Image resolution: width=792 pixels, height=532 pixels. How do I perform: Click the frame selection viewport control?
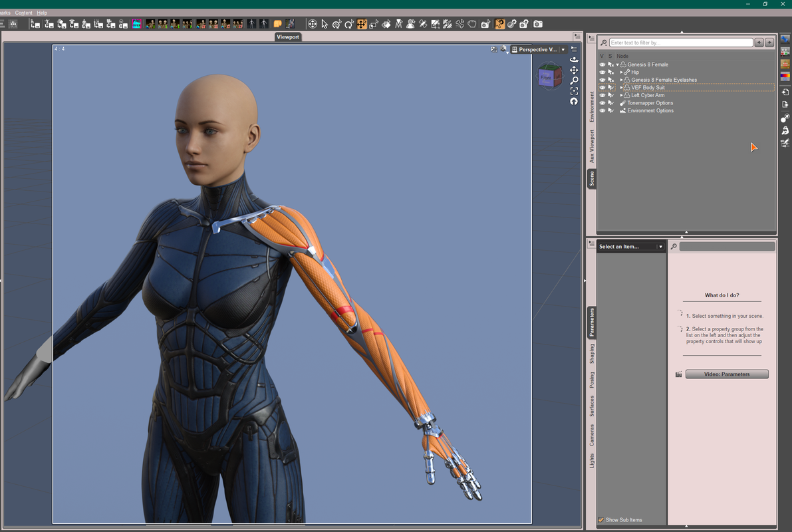574,91
